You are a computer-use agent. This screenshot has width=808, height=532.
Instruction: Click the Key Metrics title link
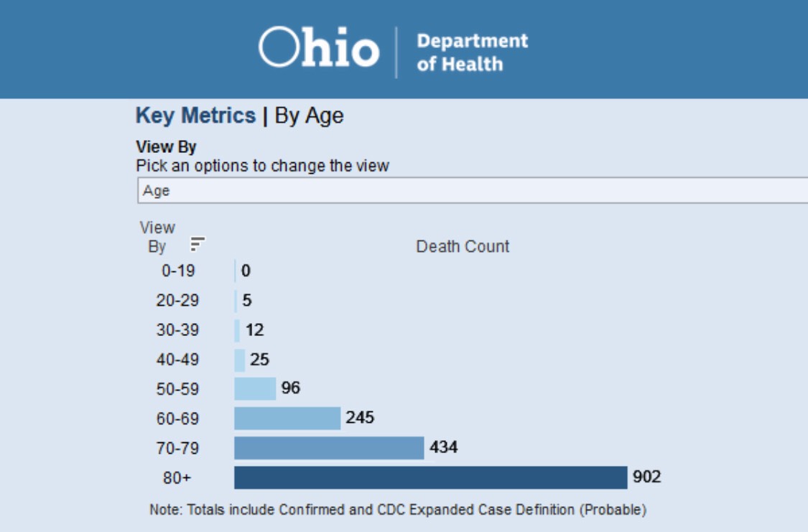coord(195,116)
